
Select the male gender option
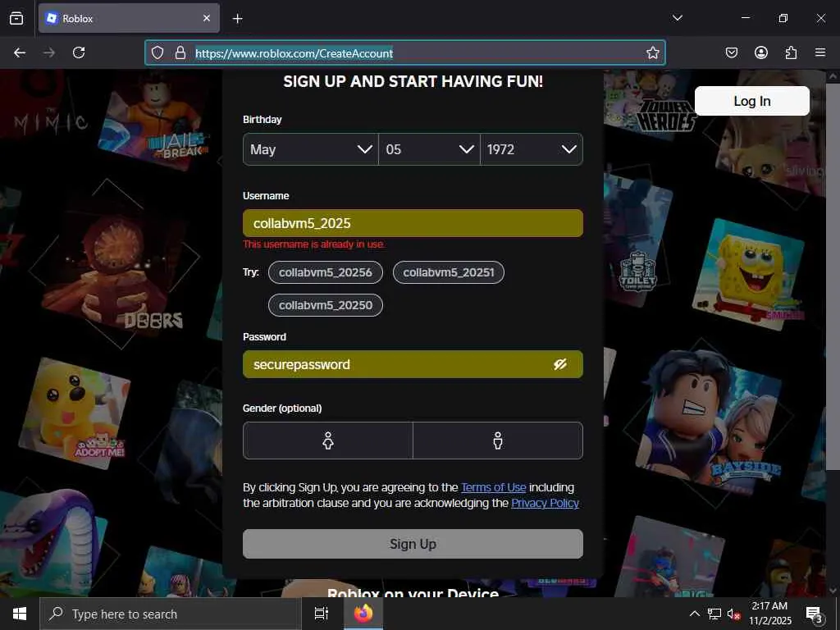click(498, 441)
